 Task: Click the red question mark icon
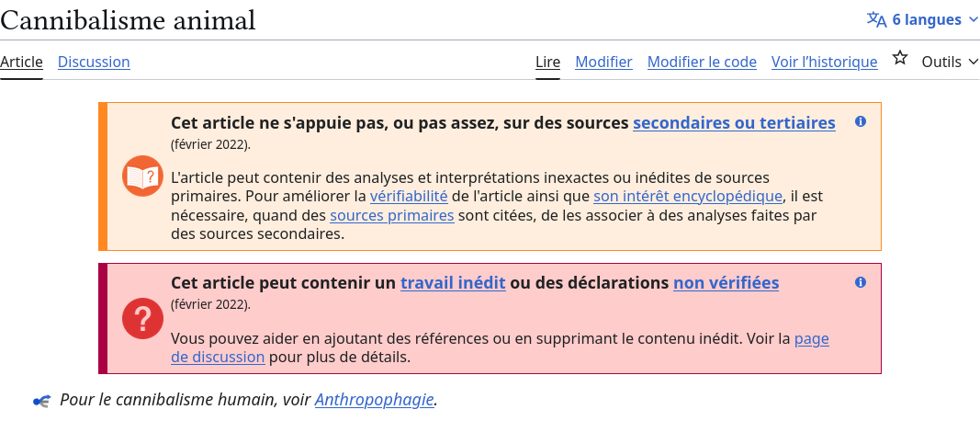(142, 319)
